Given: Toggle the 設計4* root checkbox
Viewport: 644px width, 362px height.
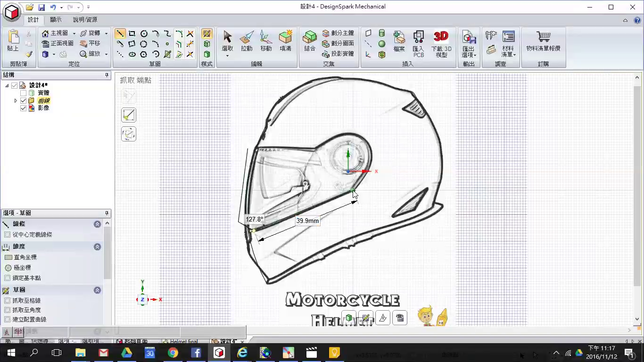Looking at the screenshot, I should 15,85.
